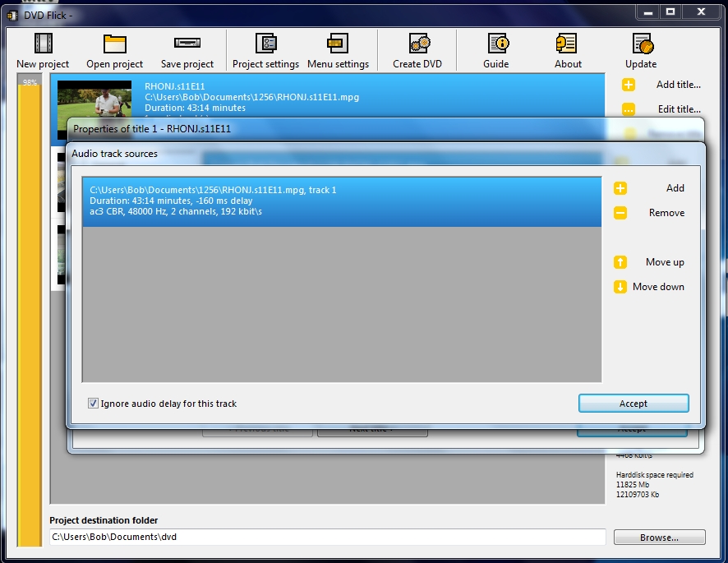Click the Menu settings toolbar label
728x563 pixels.
click(338, 64)
